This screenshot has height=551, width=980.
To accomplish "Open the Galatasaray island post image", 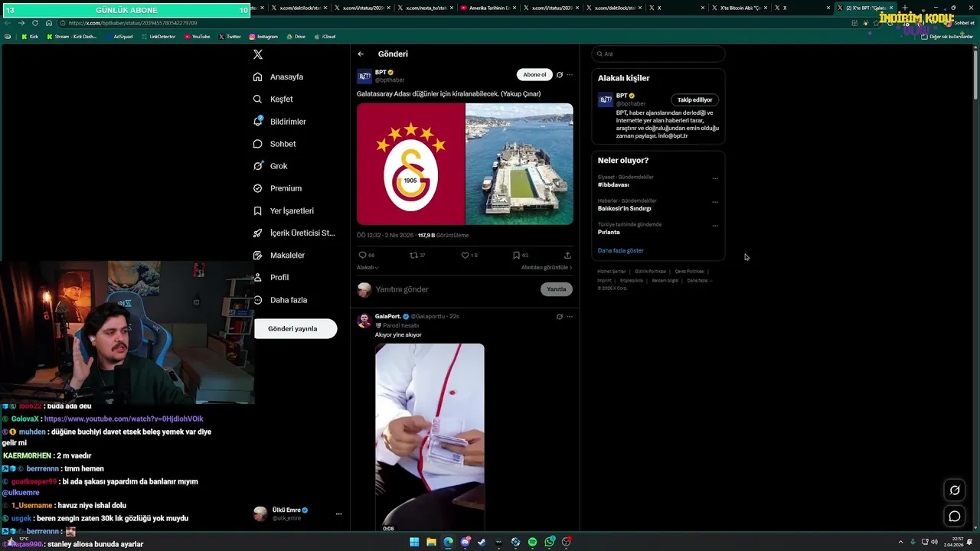I will pyautogui.click(x=465, y=164).
